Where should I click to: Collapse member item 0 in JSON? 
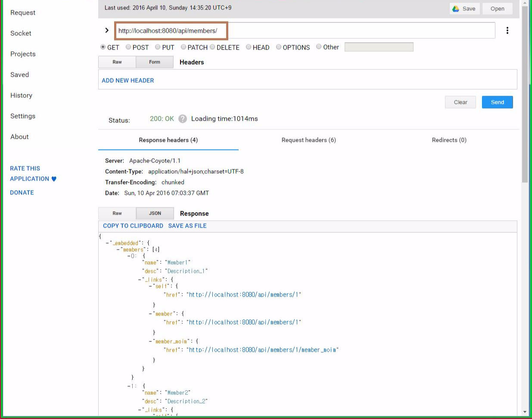click(x=129, y=256)
